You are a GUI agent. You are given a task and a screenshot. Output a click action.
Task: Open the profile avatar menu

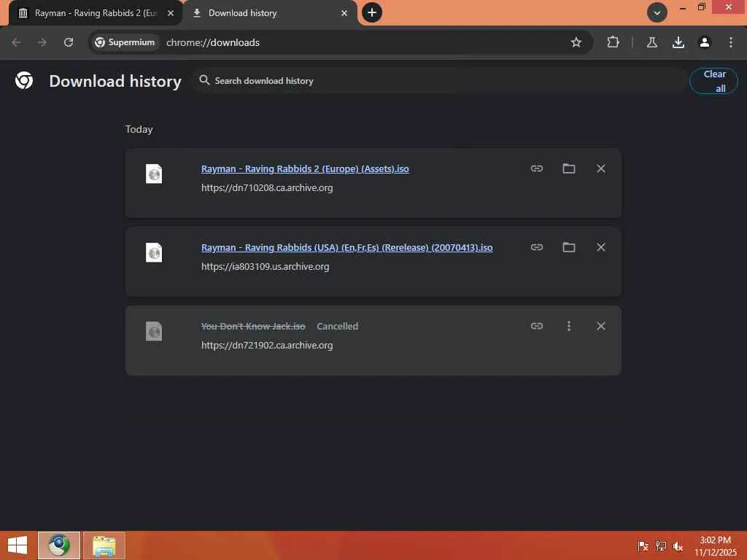[x=705, y=42]
